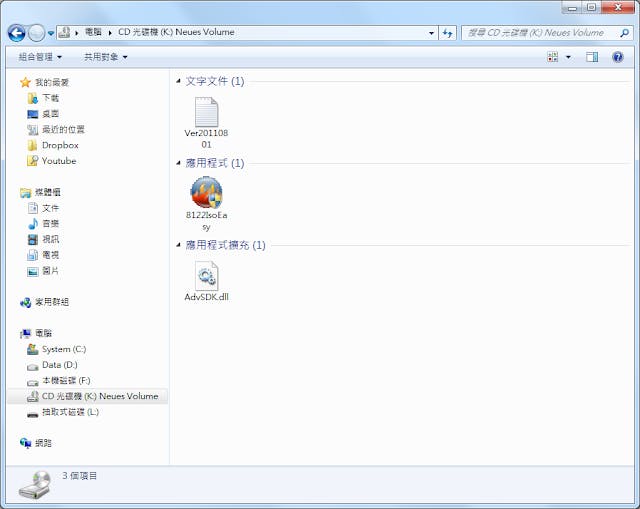Screen dimensions: 640x509
Task: Click the greyed Forward navigation arrow
Action: (x=36, y=33)
